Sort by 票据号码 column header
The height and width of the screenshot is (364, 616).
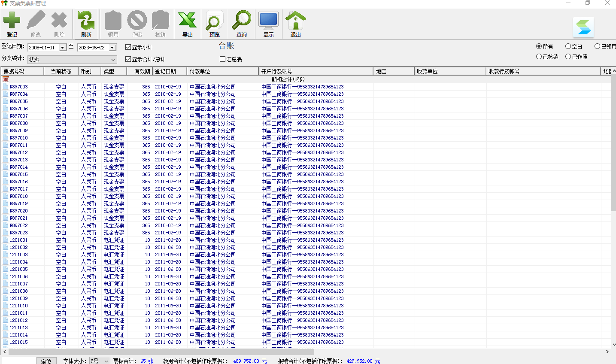coord(22,71)
